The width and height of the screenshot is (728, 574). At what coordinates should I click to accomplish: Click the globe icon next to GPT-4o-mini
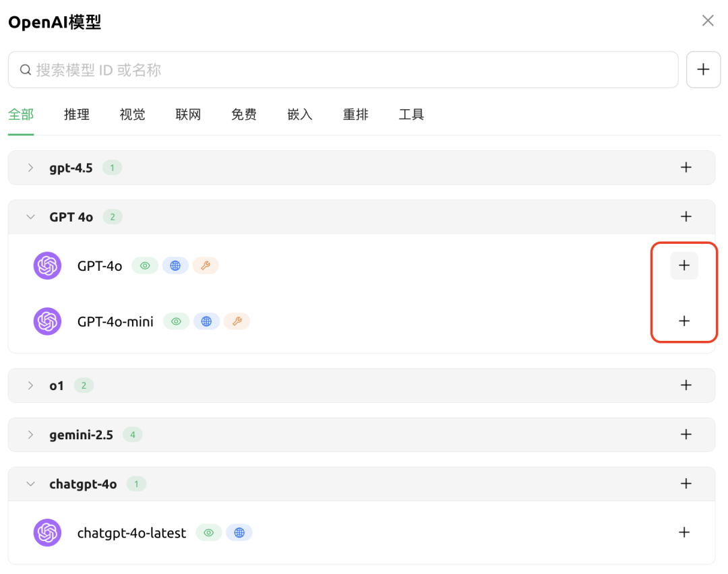tap(207, 321)
